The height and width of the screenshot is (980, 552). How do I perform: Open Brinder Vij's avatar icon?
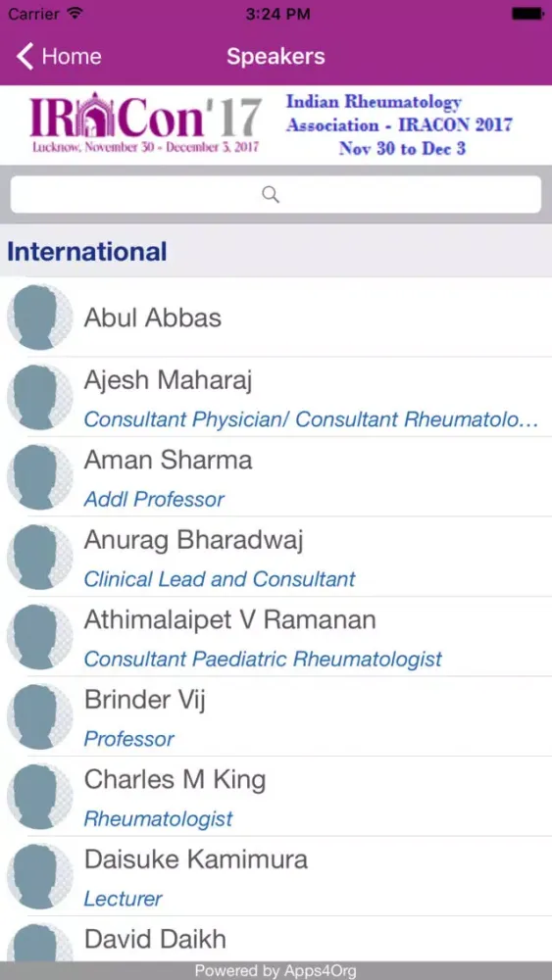[39, 716]
